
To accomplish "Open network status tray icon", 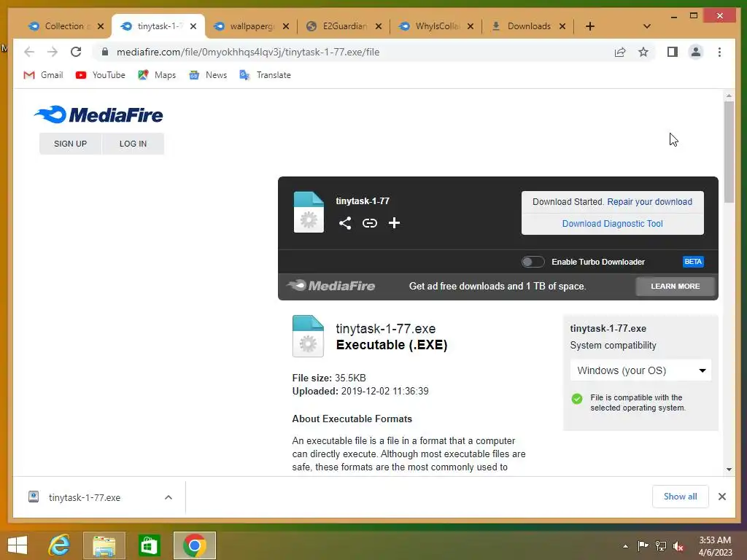I will pos(661,546).
